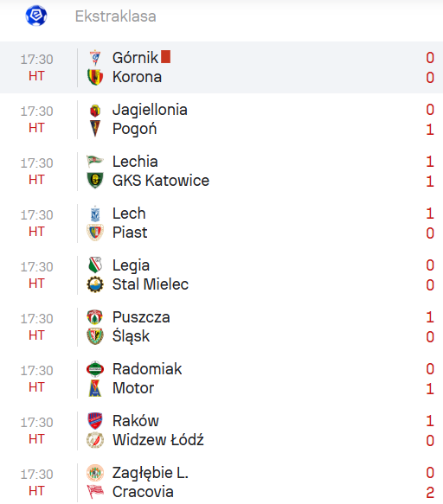The height and width of the screenshot is (504, 443).
Task: Click the Lechia pennant crest
Action: tap(95, 161)
